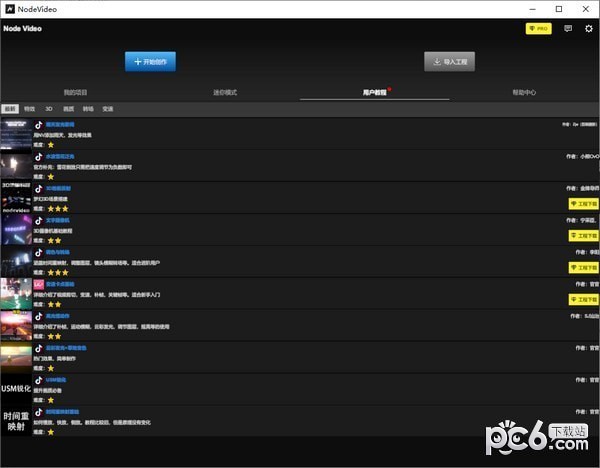
Task: Open the feedback message icon
Action: pos(568,28)
